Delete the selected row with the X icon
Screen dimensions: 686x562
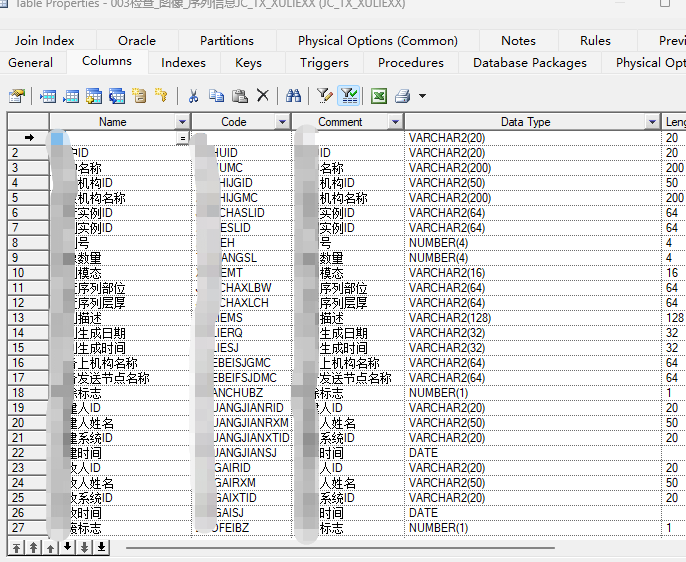[x=263, y=96]
